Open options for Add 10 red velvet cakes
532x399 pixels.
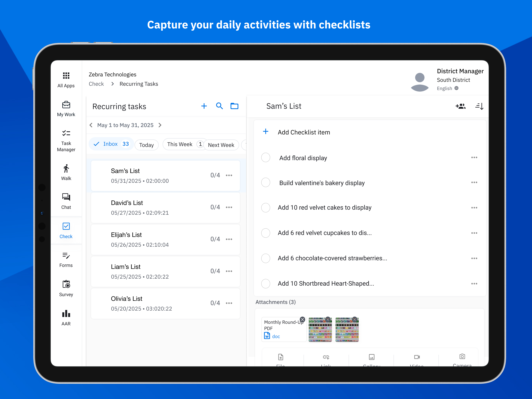pyautogui.click(x=474, y=208)
